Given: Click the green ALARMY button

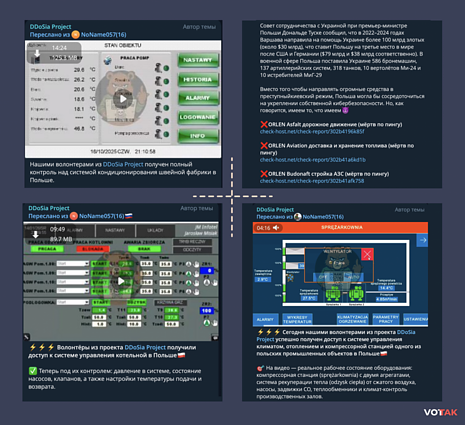Looking at the screenshot, I should point(198,98).
